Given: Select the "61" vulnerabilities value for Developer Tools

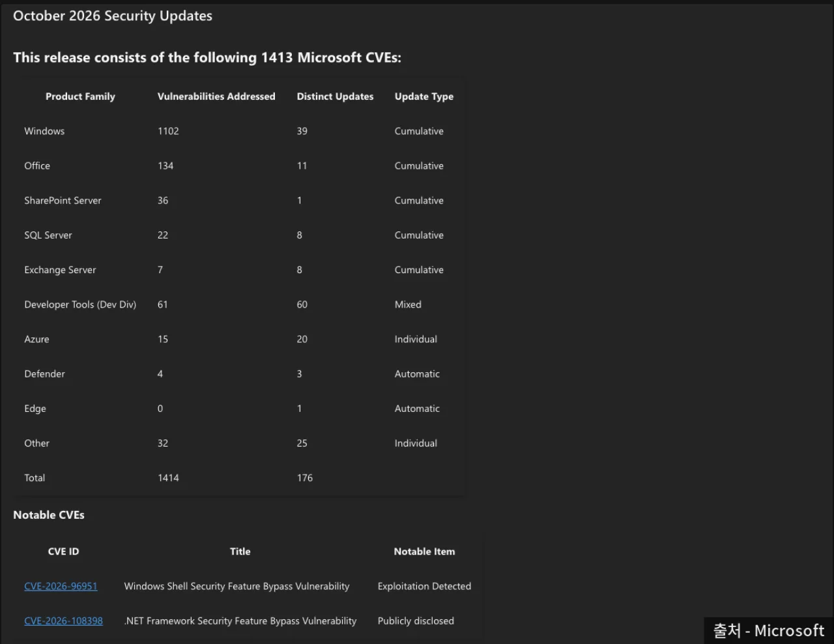Looking at the screenshot, I should 163,304.
